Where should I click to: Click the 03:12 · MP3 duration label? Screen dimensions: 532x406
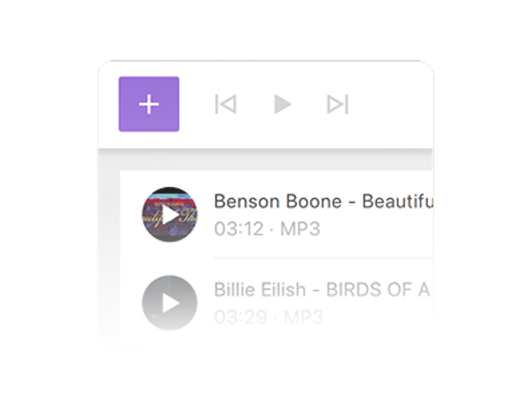267,229
